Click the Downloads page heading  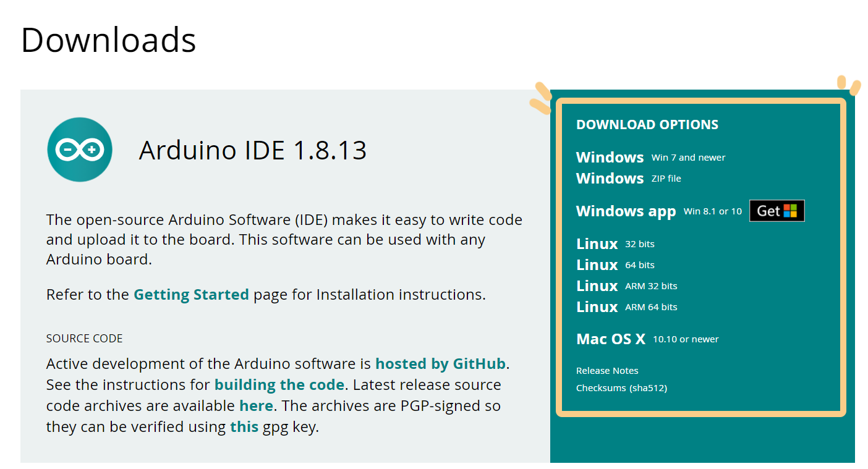(109, 40)
